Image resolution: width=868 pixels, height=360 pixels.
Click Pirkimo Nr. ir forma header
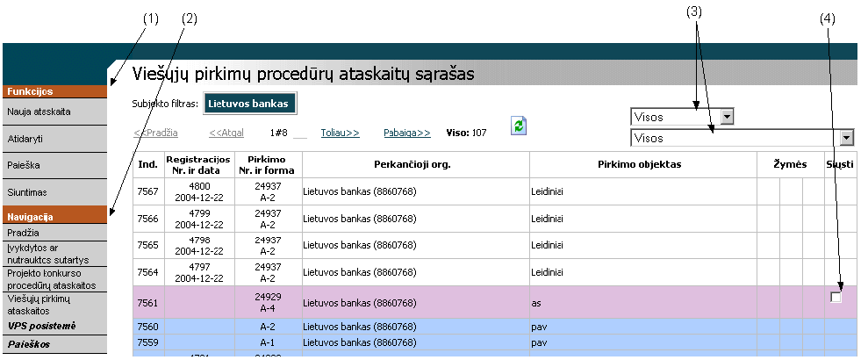click(268, 164)
